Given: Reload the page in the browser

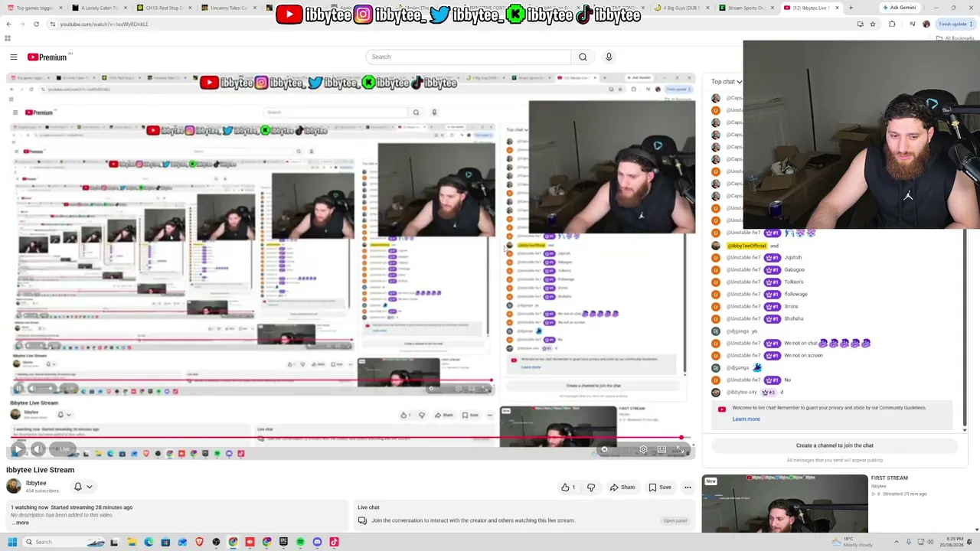Looking at the screenshot, I should click(x=36, y=24).
